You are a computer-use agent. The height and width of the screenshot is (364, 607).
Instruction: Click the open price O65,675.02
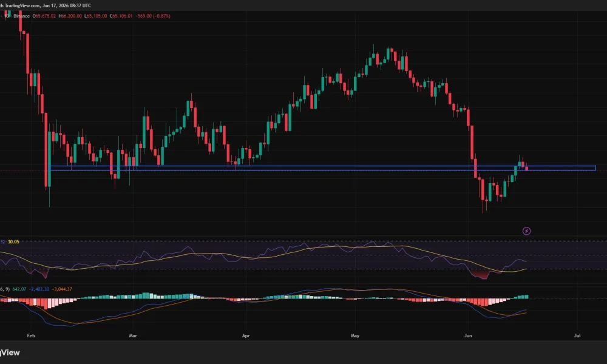44,16
